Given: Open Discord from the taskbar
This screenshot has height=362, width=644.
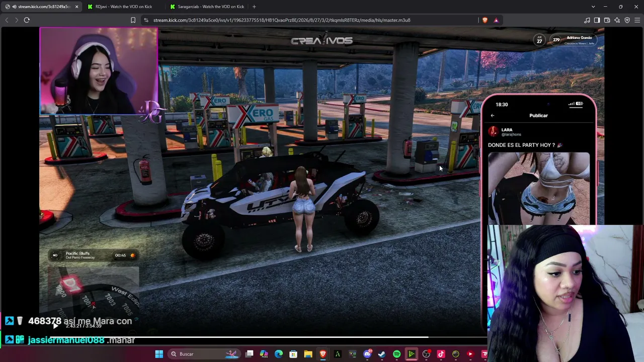Looking at the screenshot, I should click(367, 354).
